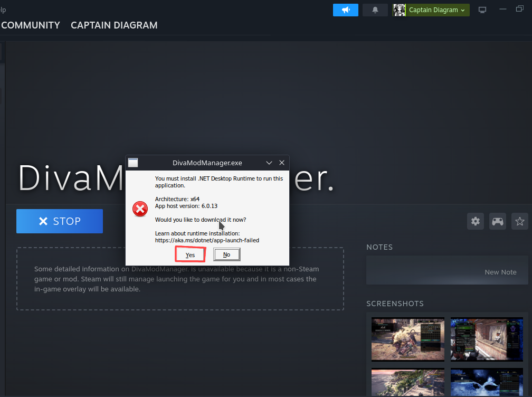
Task: Click the aka.ms/dotnet/app-launch-failed URL text
Action: (207, 240)
